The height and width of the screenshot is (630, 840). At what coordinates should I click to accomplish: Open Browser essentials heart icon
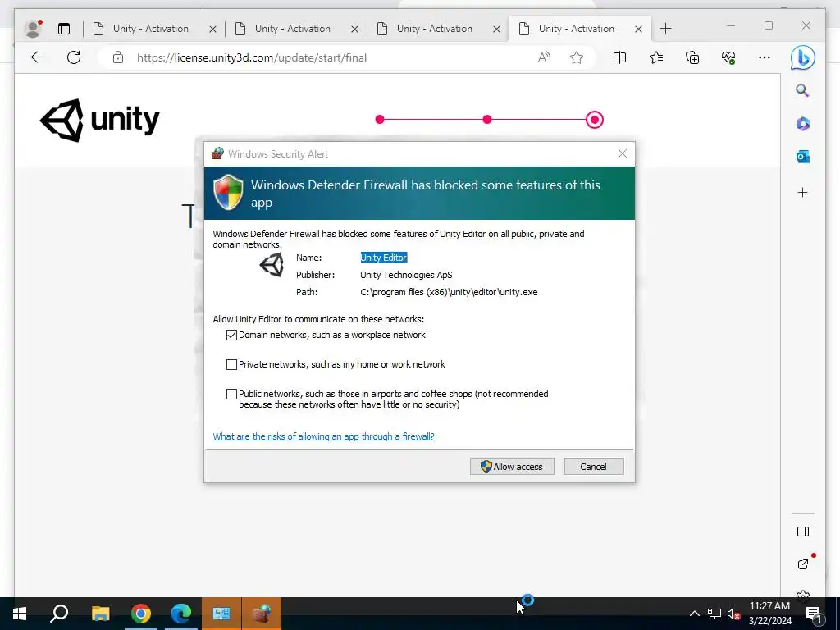click(x=728, y=57)
